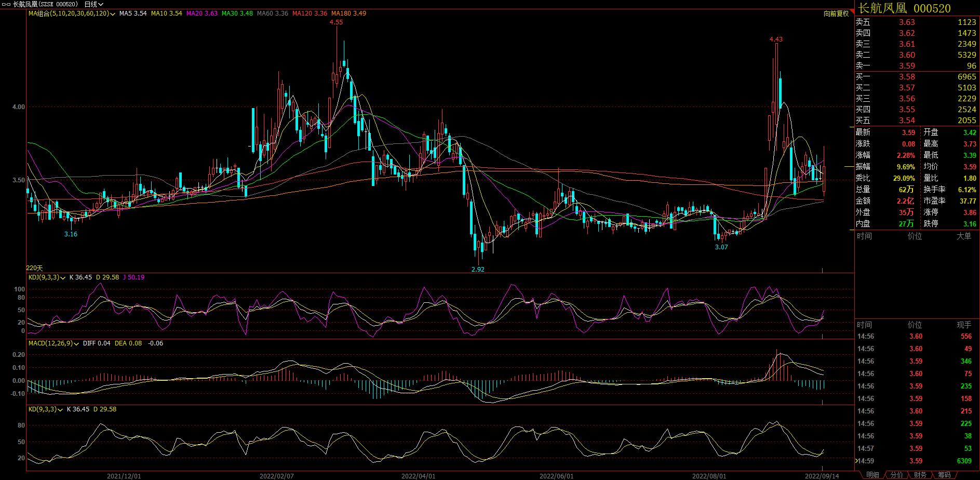This screenshot has height=480, width=980.
Task: Switch to the 明细 tab
Action: coord(872,475)
